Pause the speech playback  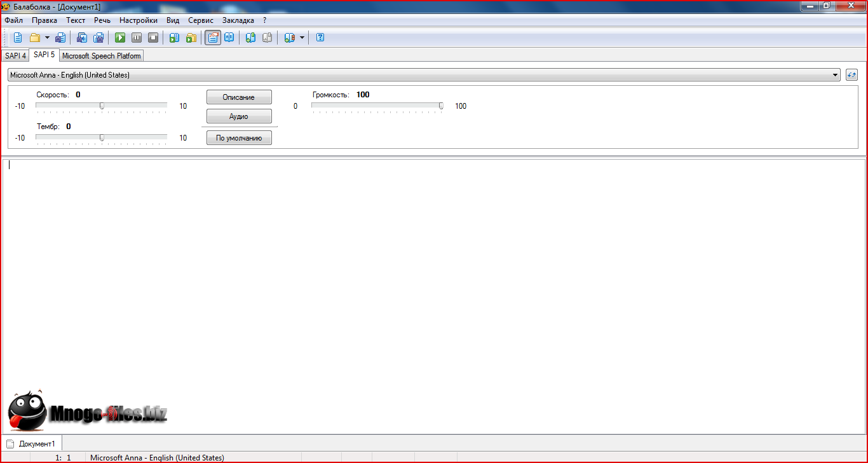click(137, 38)
